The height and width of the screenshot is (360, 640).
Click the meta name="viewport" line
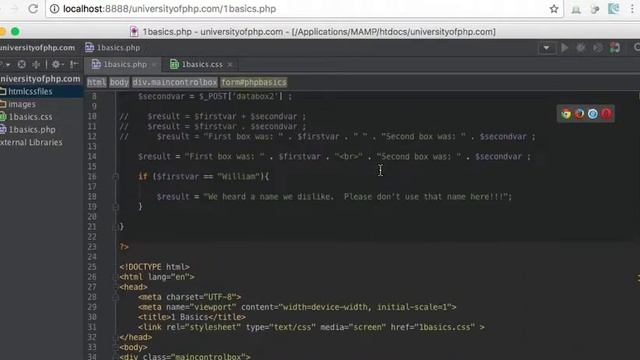pyautogui.click(x=297, y=307)
